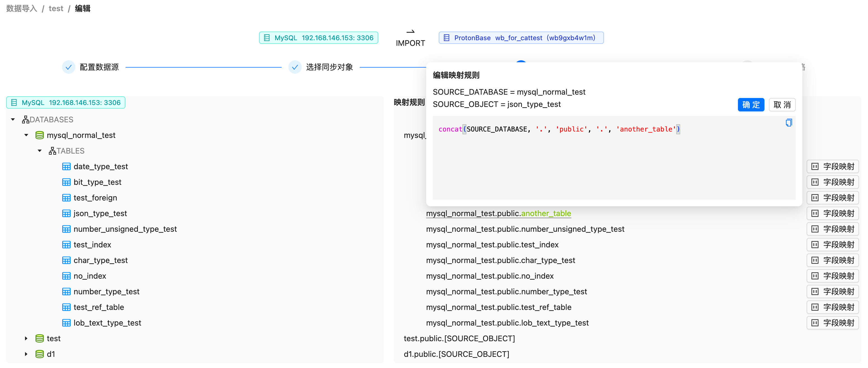This screenshot has width=868, height=368.
Task: Collapse the mysql_normal_test database node
Action: [26, 135]
